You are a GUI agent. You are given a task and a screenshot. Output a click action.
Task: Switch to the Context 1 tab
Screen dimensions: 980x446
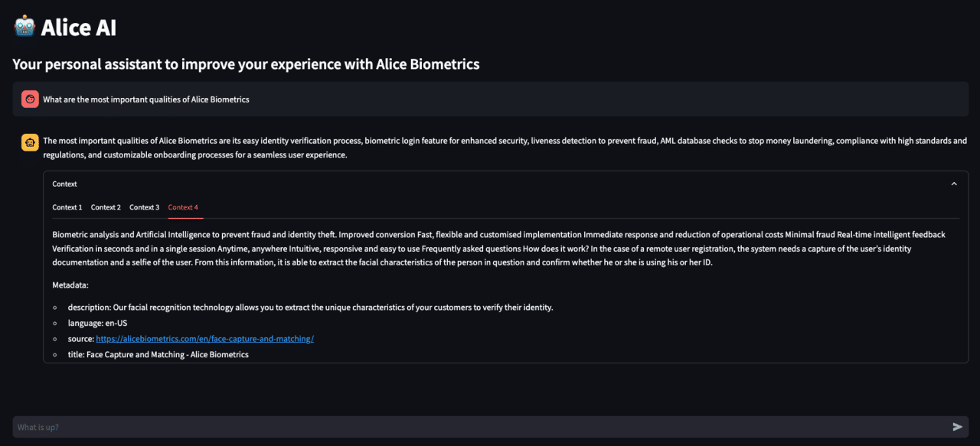point(67,207)
